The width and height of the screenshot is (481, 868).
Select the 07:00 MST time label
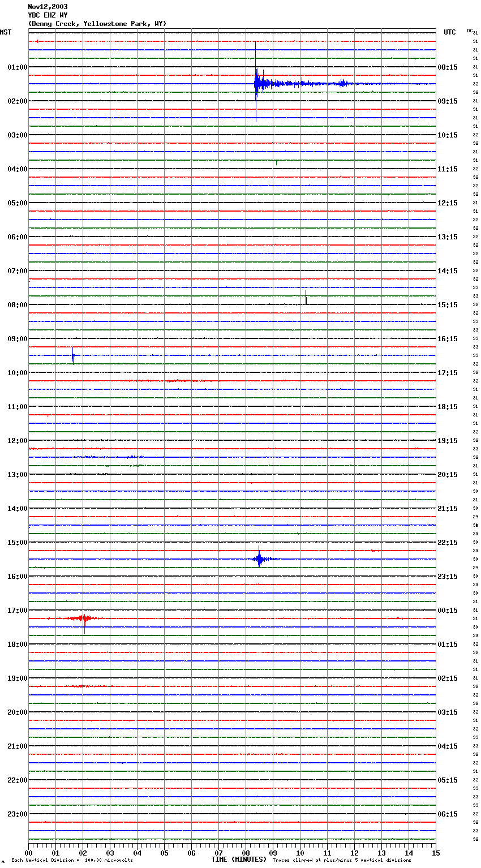[x=17, y=270]
